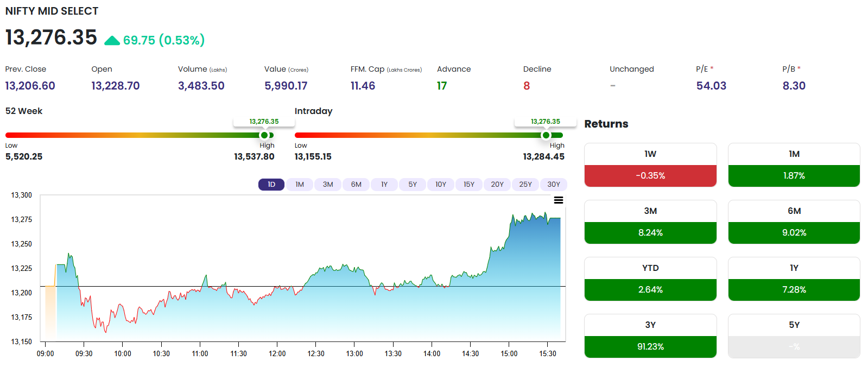This screenshot has width=868, height=367.
Task: Click the P/B value 8.30
Action: point(794,86)
